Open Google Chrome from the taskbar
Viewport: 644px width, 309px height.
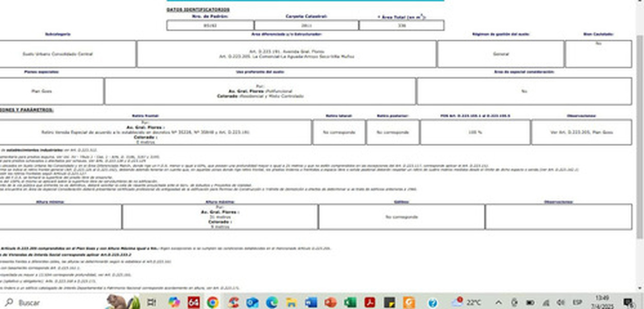pos(213,302)
